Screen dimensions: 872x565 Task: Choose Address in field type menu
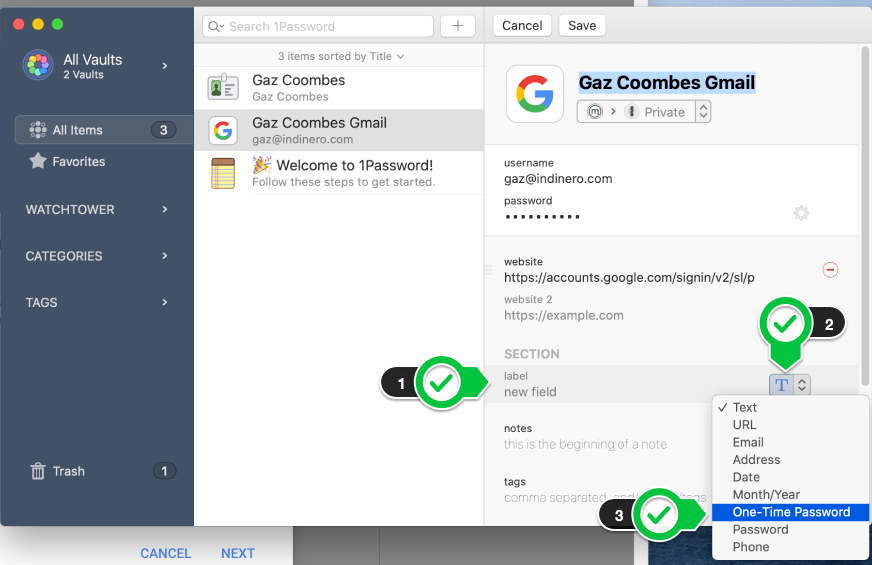coord(790,460)
